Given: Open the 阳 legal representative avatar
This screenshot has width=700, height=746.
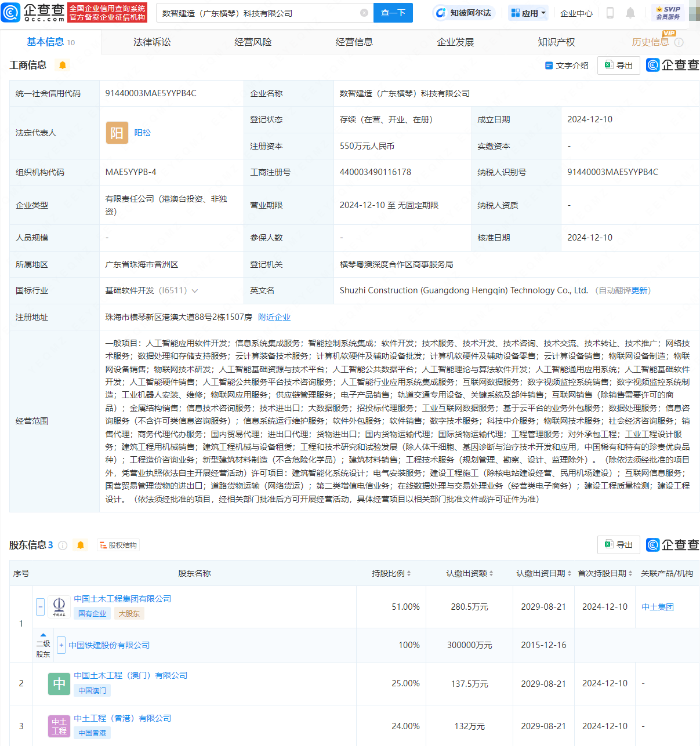Looking at the screenshot, I should pos(117,133).
